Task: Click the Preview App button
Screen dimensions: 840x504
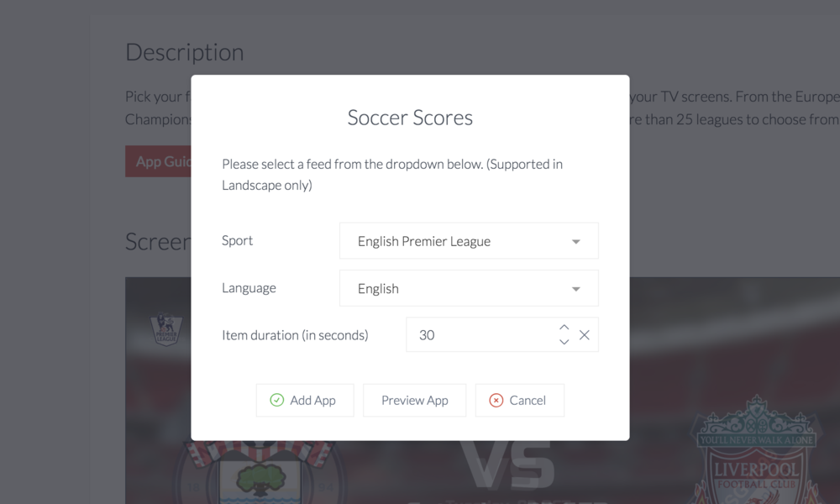Action: pyautogui.click(x=415, y=400)
